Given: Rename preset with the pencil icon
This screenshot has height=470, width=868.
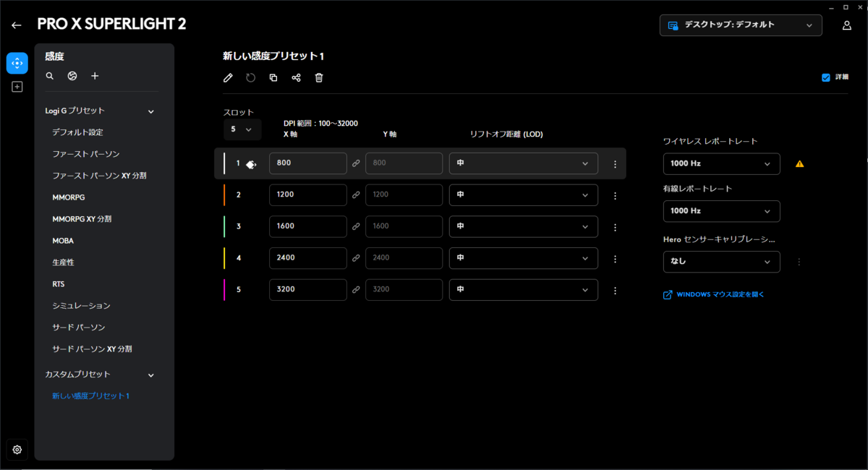Looking at the screenshot, I should [x=228, y=77].
